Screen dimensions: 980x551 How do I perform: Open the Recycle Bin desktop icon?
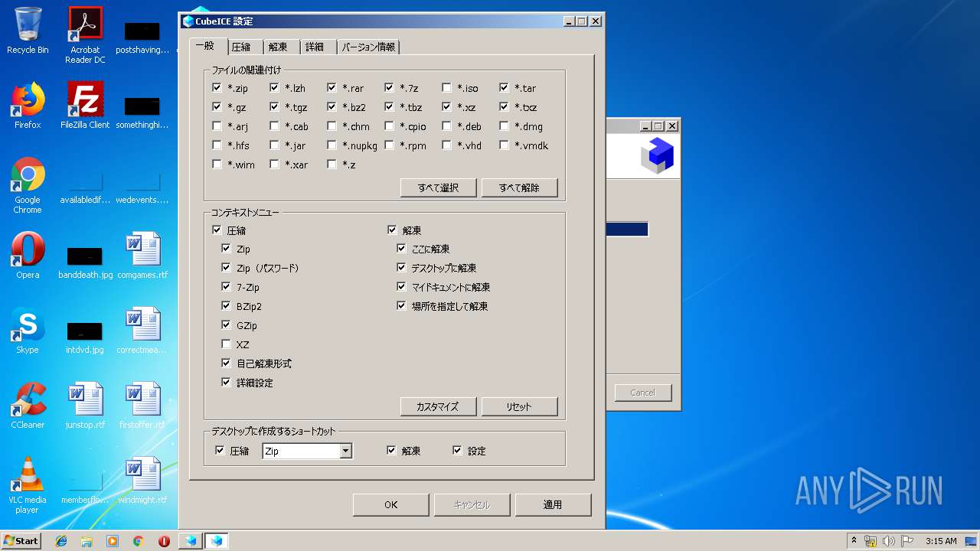(28, 31)
